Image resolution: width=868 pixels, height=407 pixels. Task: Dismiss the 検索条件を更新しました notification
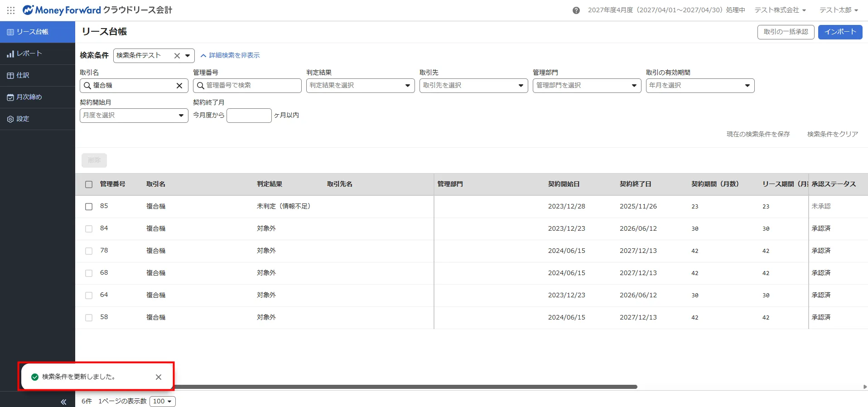pos(159,377)
